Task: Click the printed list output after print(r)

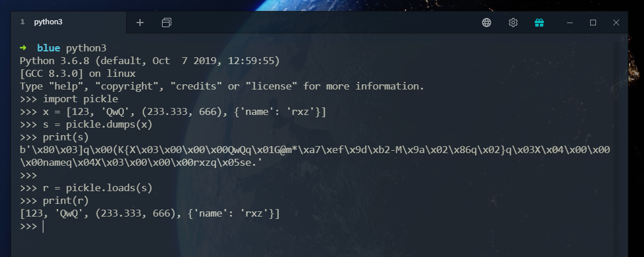Action: [x=149, y=214]
